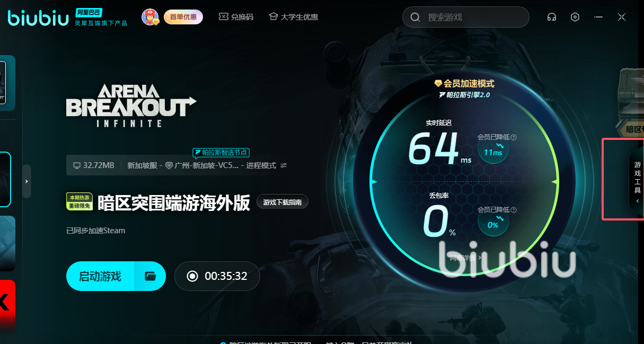Click the 首单优惠 first-order discount badge

pyautogui.click(x=183, y=17)
